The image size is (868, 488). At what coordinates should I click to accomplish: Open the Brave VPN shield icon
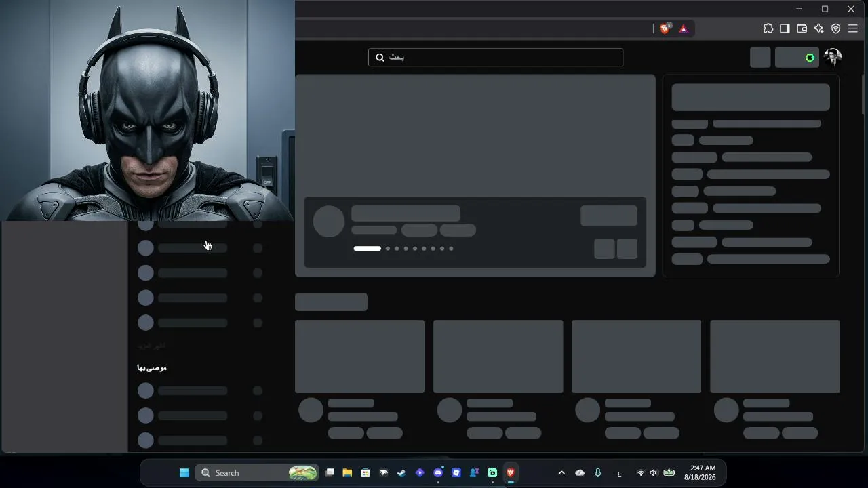[835, 28]
